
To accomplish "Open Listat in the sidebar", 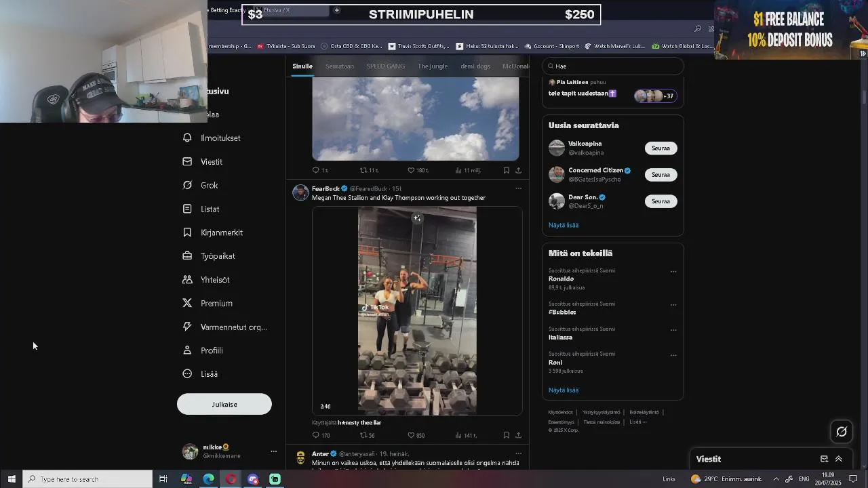I will pyautogui.click(x=201, y=209).
